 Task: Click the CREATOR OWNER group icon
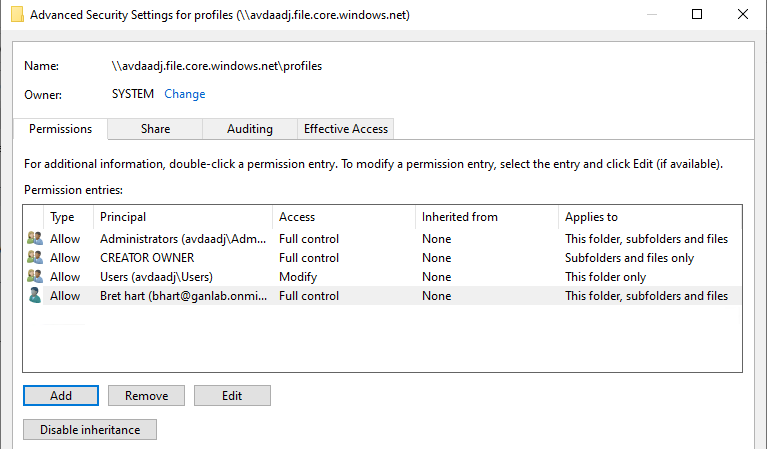pyautogui.click(x=35, y=258)
